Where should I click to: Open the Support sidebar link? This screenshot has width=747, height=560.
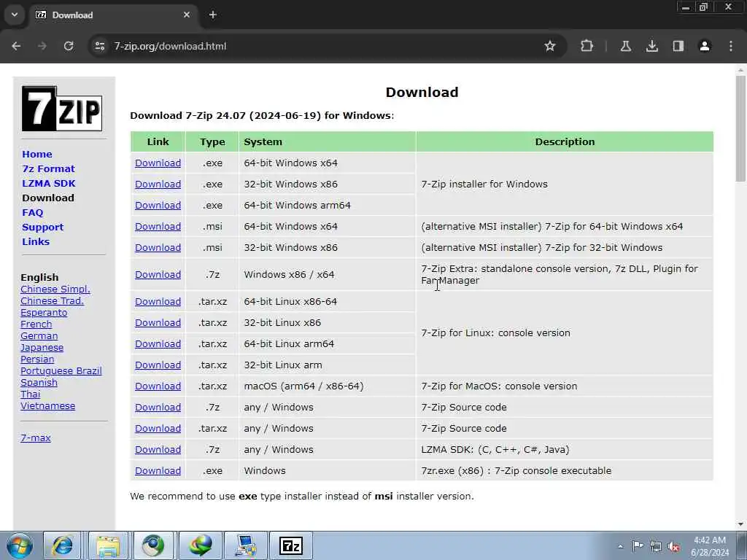click(x=43, y=227)
